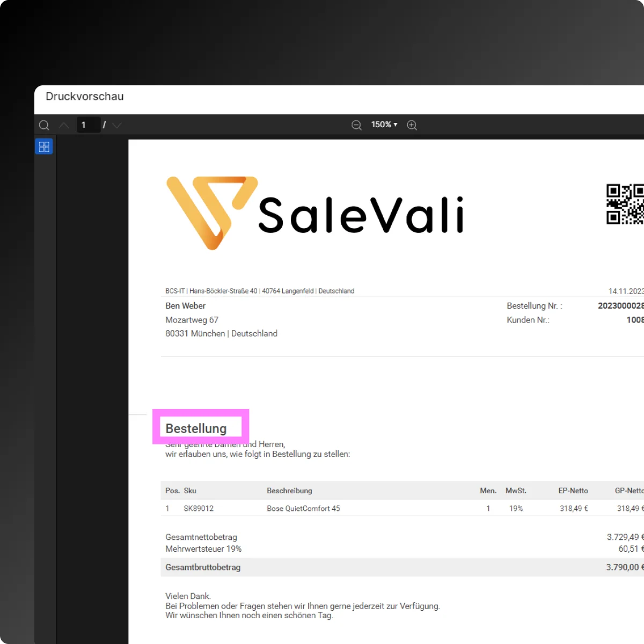This screenshot has height=644, width=644.
Task: Zoom out using the minus magnifier
Action: point(356,125)
